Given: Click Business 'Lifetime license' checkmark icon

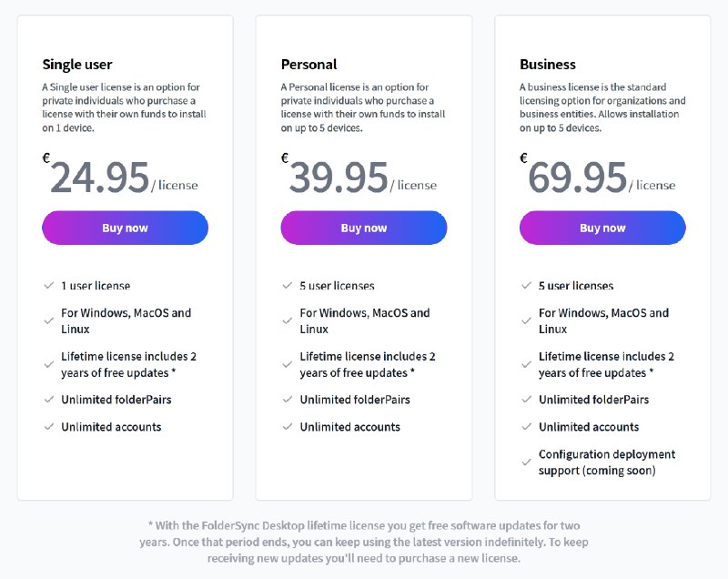Looking at the screenshot, I should 526,364.
